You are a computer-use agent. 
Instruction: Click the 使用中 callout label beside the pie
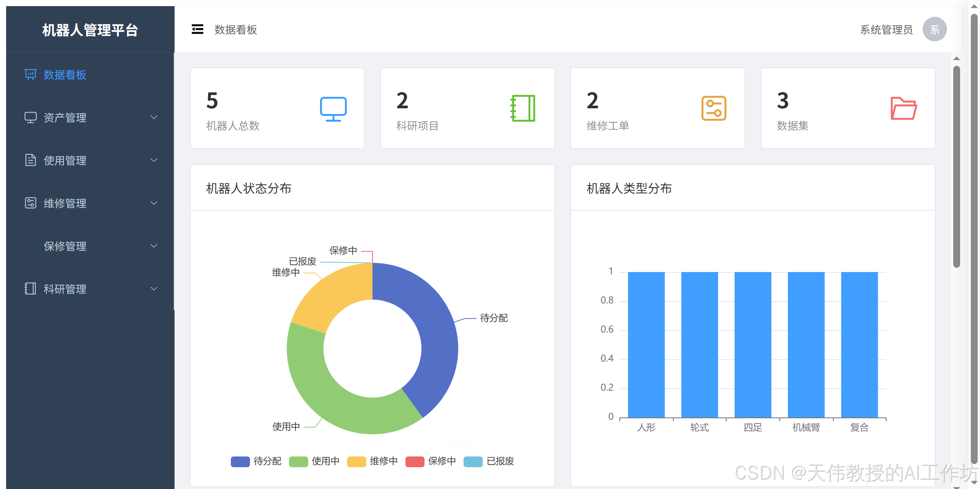coord(286,427)
